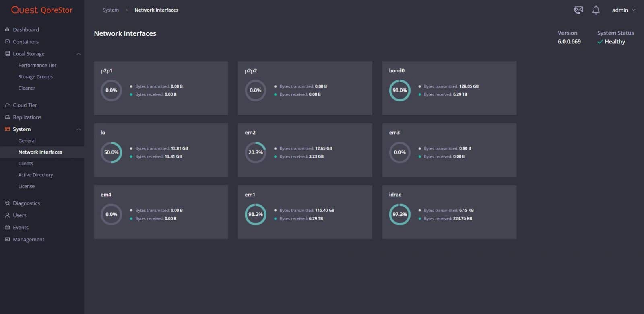Select Clients under System

(x=26, y=163)
